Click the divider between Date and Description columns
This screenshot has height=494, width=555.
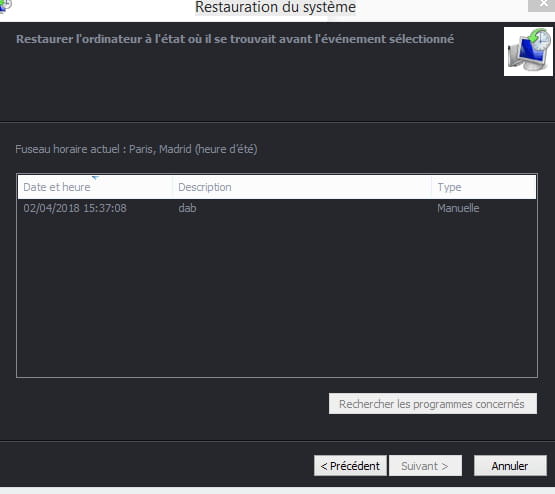172,187
